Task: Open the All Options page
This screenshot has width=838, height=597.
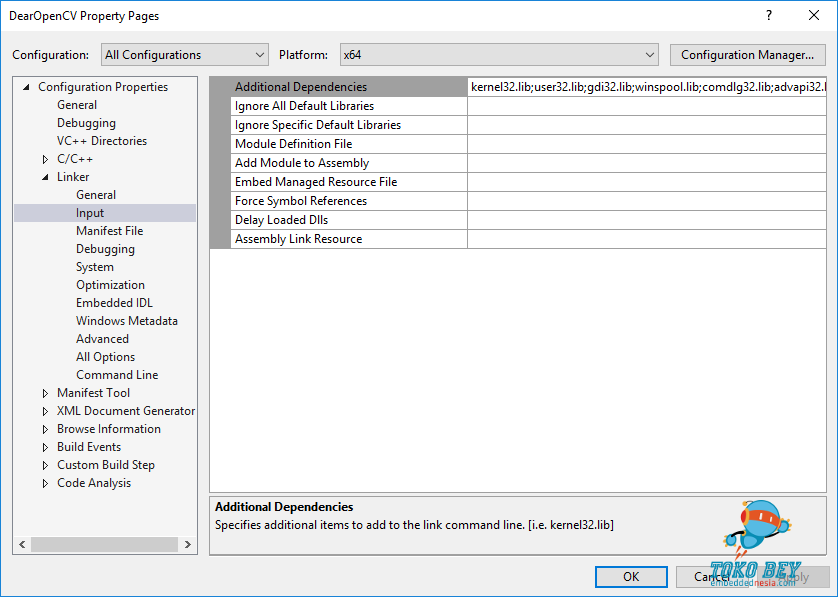Action: [105, 357]
